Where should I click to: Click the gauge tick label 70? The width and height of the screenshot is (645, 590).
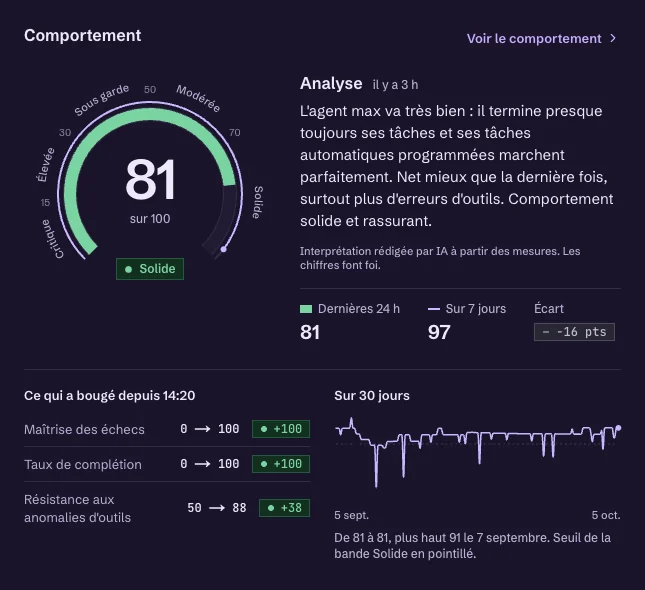point(234,132)
